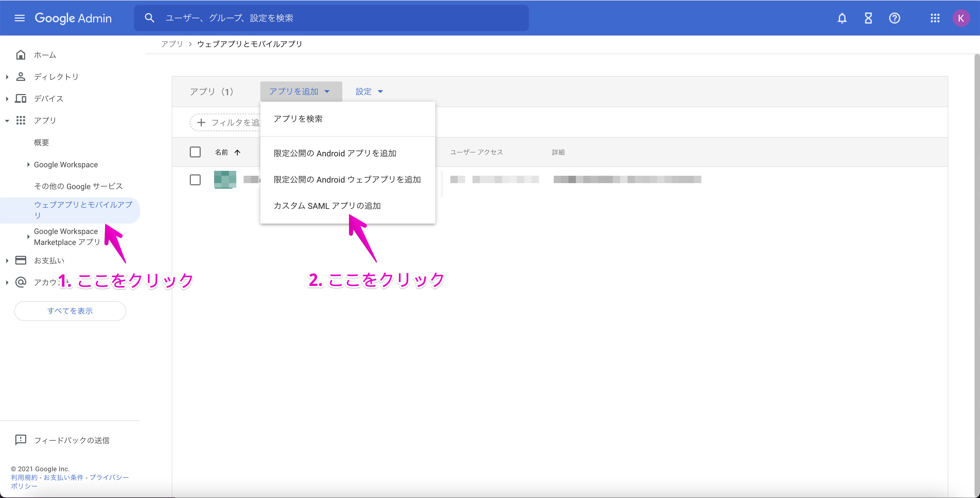
Task: Expand the デバイス section arrow
Action: tap(7, 99)
